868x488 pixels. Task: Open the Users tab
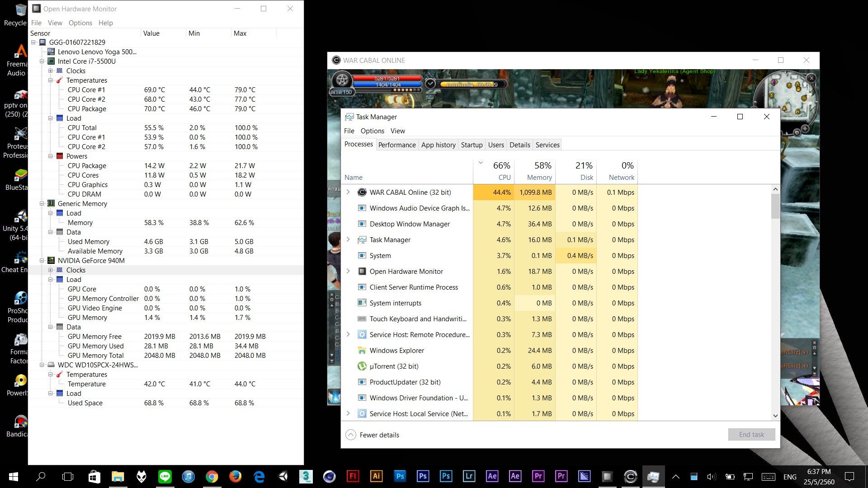click(496, 145)
